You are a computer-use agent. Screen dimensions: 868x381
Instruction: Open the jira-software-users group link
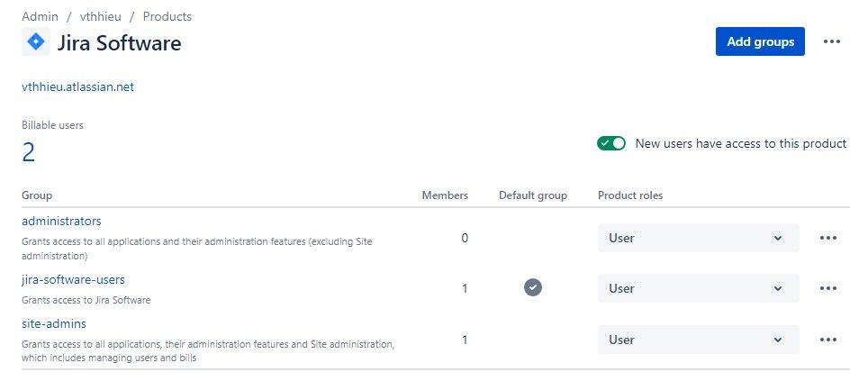click(x=73, y=279)
